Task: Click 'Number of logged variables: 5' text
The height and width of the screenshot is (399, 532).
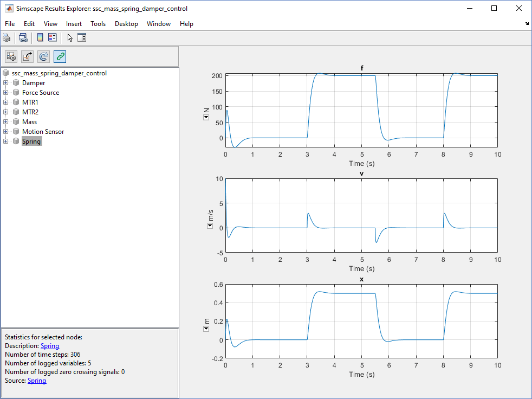Action: (48, 363)
